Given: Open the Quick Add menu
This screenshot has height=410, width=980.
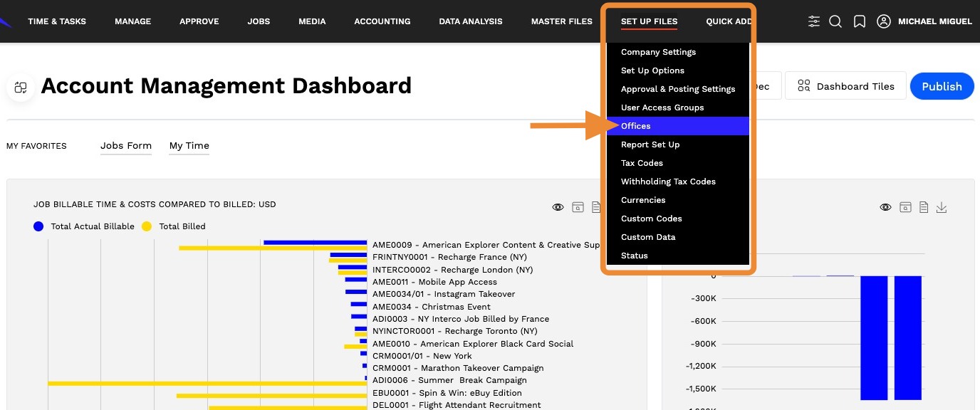Looking at the screenshot, I should coord(729,21).
